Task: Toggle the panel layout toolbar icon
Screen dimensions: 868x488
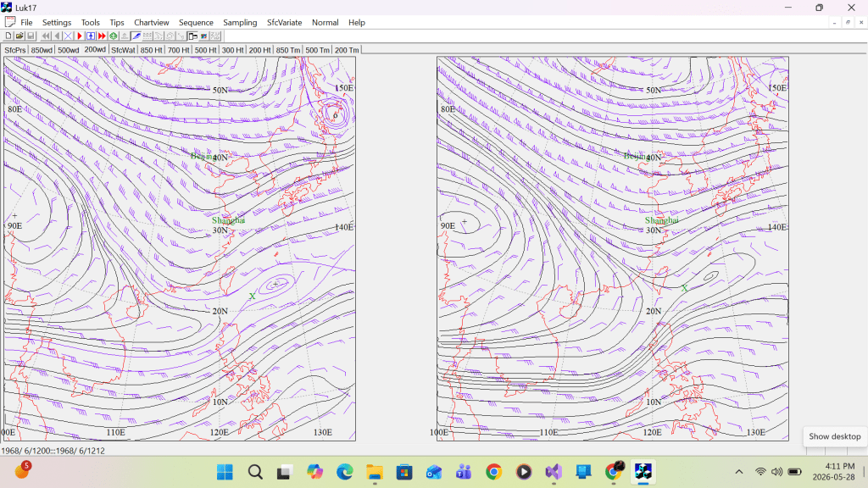Action: (x=192, y=36)
